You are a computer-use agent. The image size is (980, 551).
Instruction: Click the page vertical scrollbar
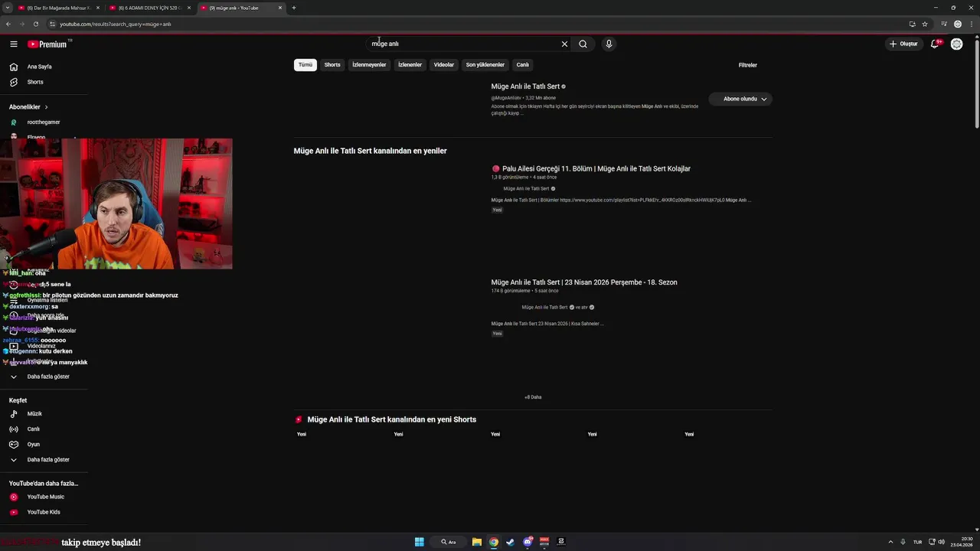pos(976,83)
